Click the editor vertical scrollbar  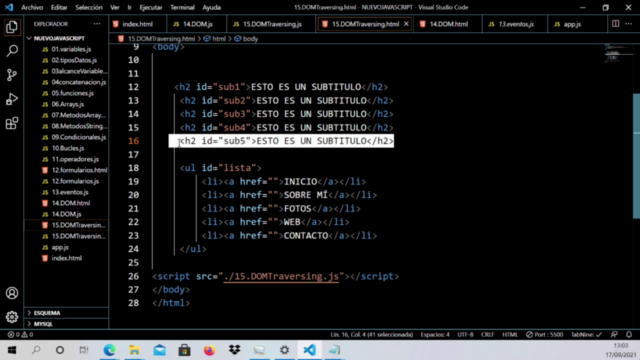pyautogui.click(x=636, y=156)
